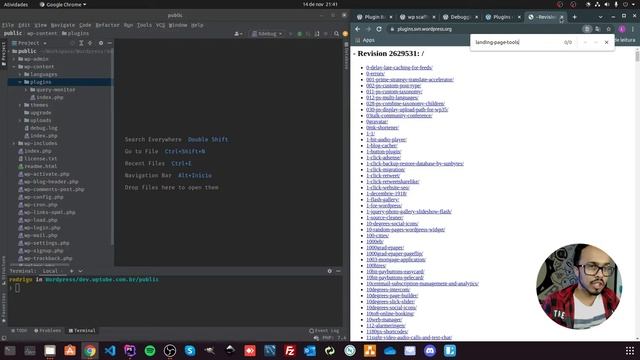Collapse the plugins folder in project tree
The width and height of the screenshot is (640, 360).
[x=20, y=82]
